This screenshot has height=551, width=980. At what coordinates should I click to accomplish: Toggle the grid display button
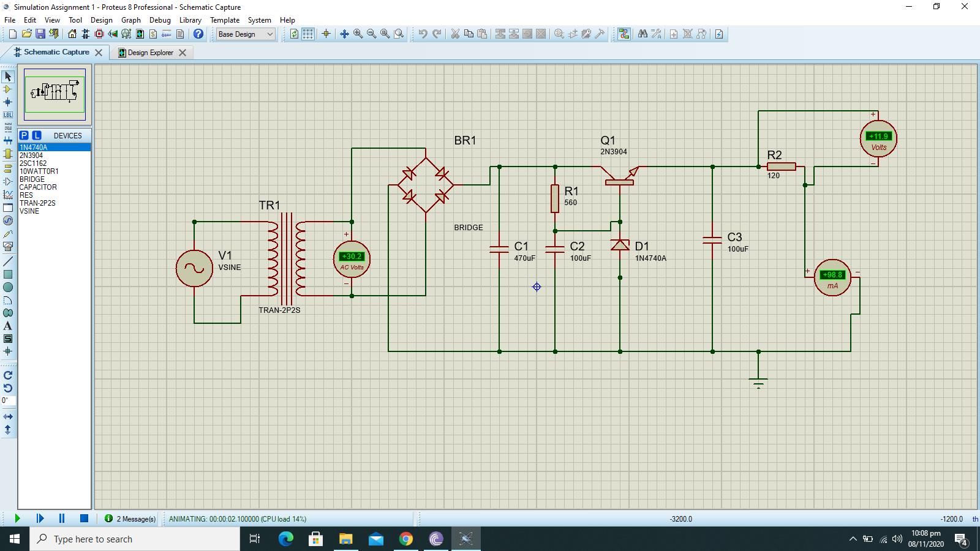coord(308,34)
